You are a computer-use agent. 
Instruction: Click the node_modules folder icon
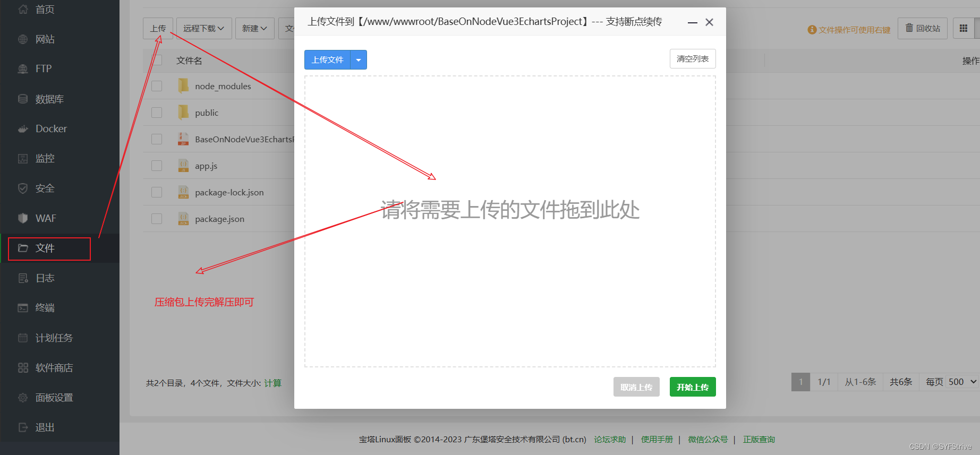183,85
